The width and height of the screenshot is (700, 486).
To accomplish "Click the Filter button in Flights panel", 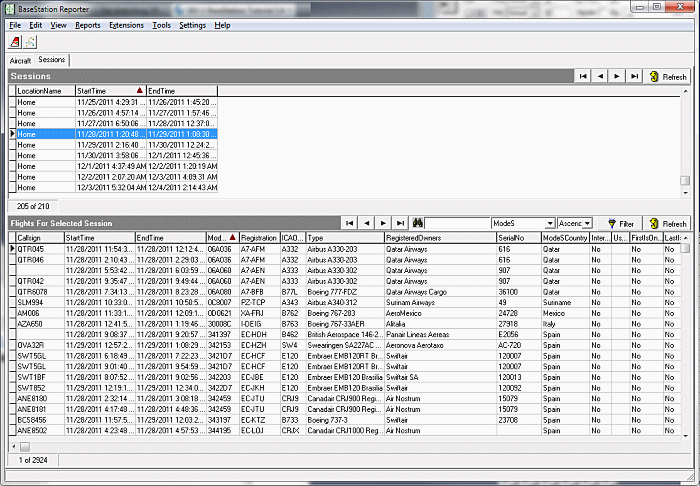I will [x=621, y=224].
